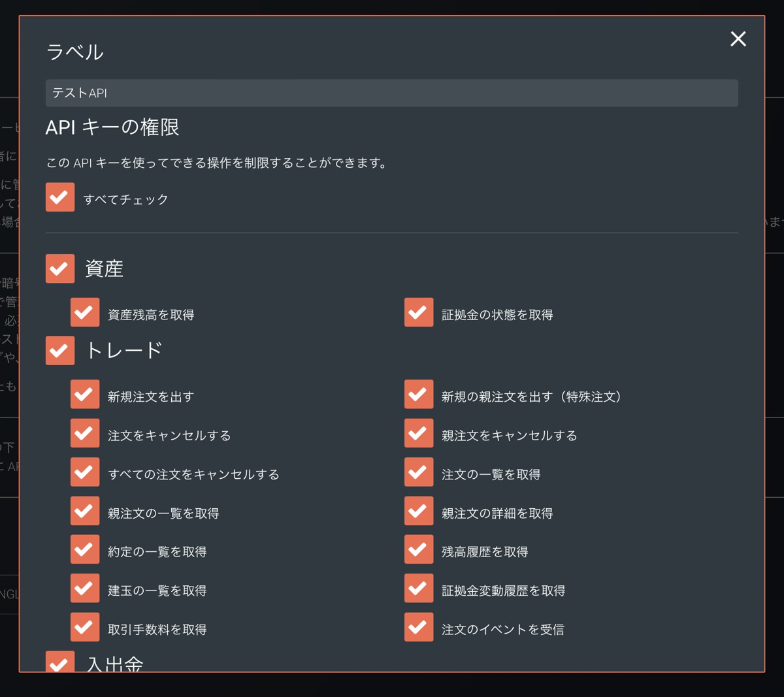The width and height of the screenshot is (784, 697).
Task: Toggle the トレード section checkbox
Action: click(x=59, y=350)
